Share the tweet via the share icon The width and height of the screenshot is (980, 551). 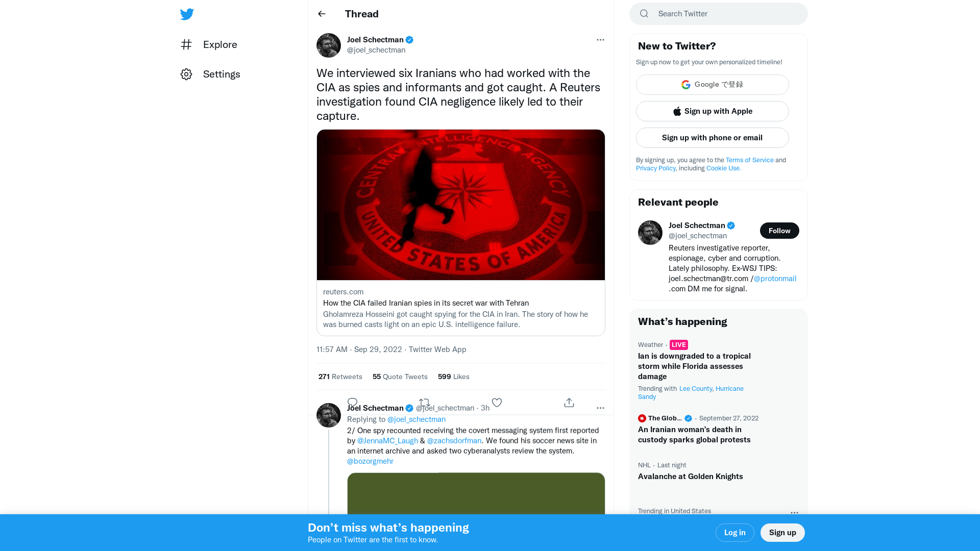pos(569,402)
